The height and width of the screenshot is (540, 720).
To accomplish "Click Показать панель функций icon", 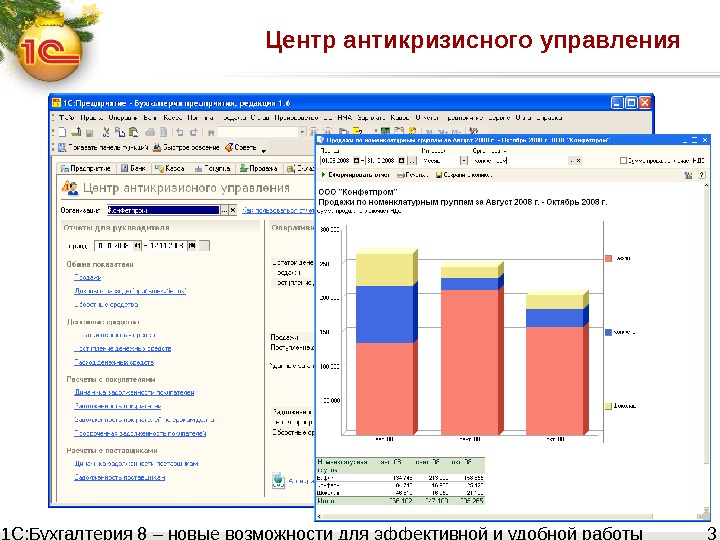I will [62, 147].
